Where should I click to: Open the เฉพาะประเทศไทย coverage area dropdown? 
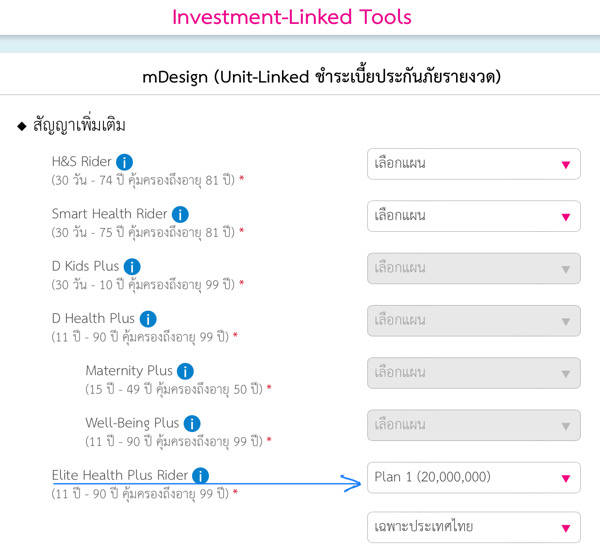[x=473, y=527]
